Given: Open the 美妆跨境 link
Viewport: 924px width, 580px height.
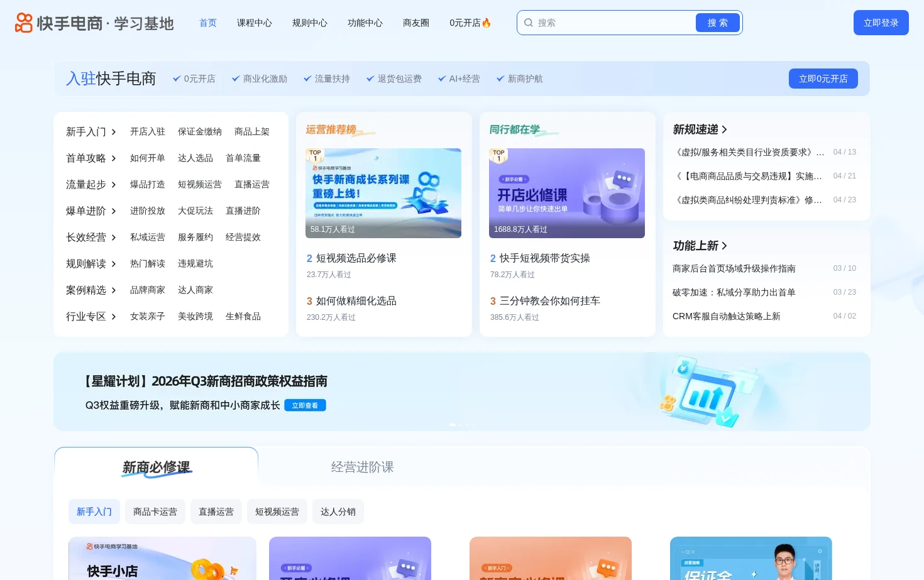Looking at the screenshot, I should coord(195,317).
